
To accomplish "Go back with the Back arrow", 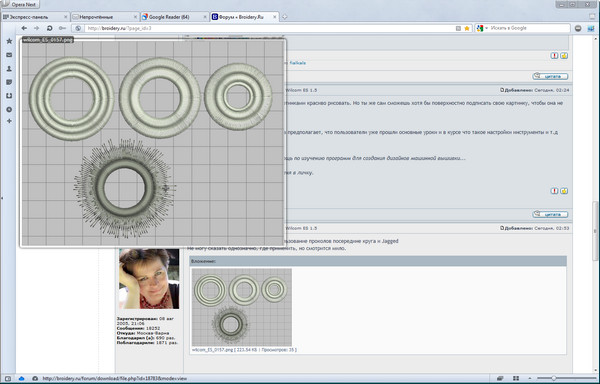I will pos(24,28).
